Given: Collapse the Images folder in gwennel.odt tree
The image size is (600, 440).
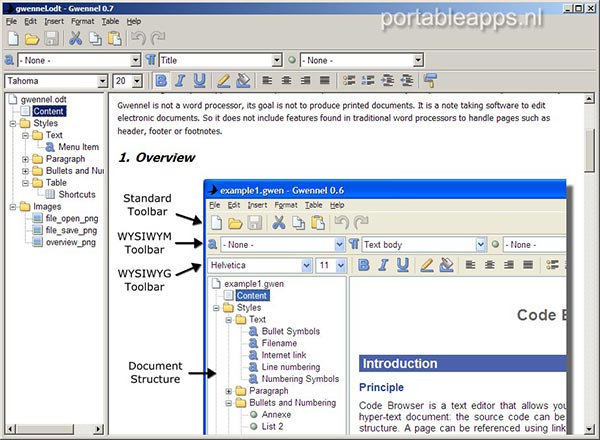Looking at the screenshot, I should (x=13, y=207).
